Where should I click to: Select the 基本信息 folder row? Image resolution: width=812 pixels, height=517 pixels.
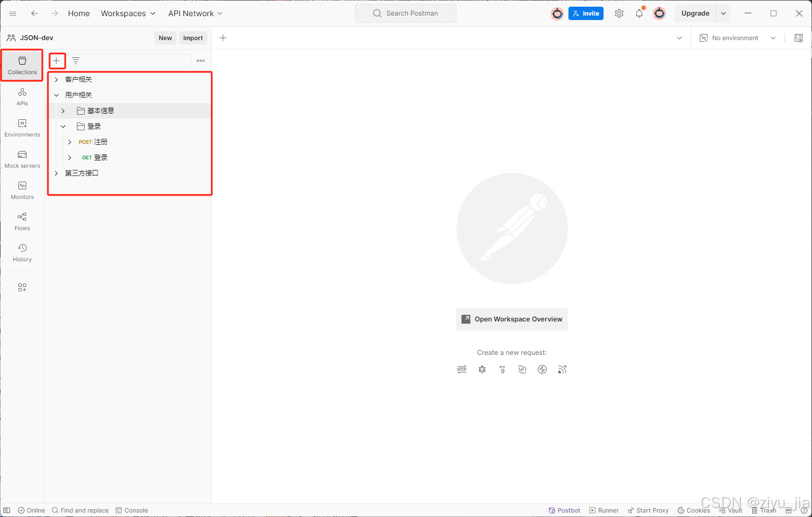[129, 111]
